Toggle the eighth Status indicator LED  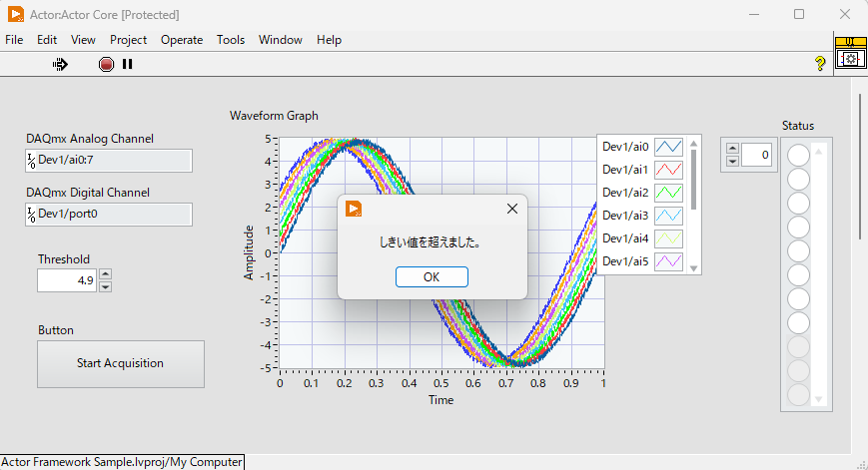tap(798, 323)
